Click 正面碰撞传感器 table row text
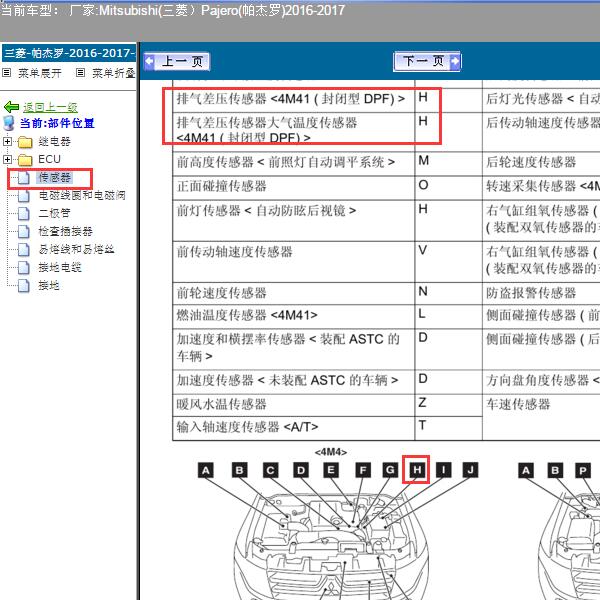Screen dimensions: 600x600 (x=222, y=186)
